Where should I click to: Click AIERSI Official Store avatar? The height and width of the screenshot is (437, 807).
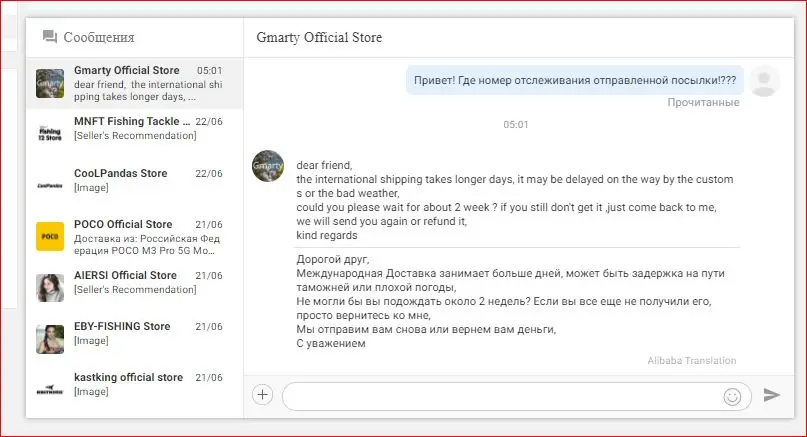pos(50,287)
